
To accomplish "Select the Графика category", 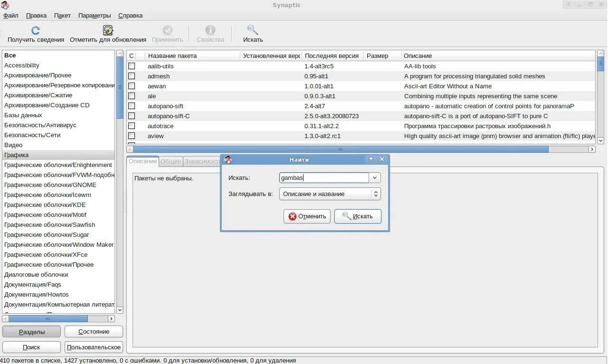I will [x=58, y=155].
